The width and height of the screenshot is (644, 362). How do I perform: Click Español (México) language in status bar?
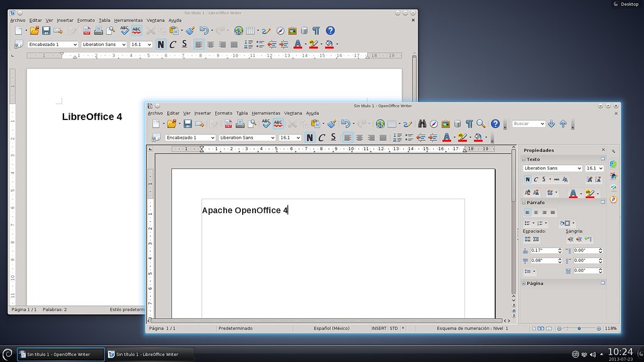331,328
